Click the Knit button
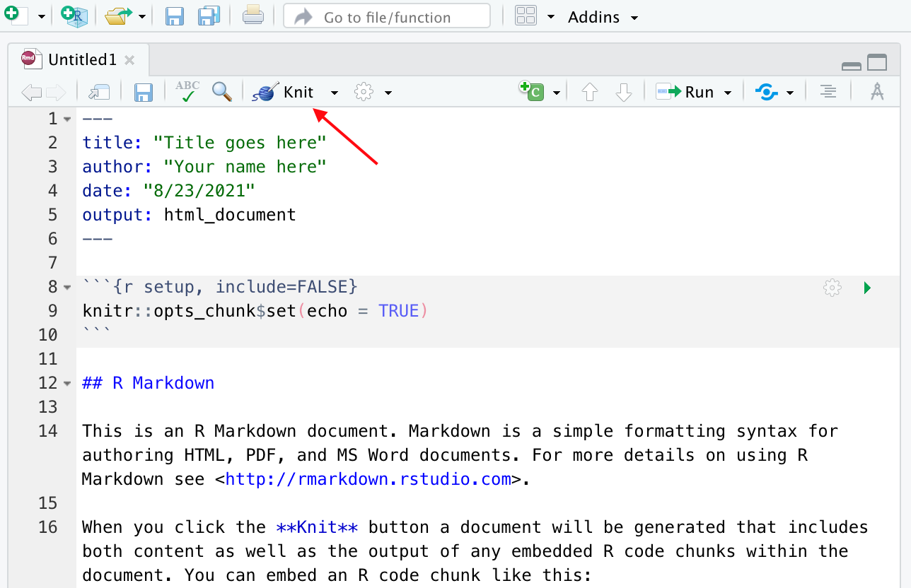This screenshot has height=588, width=911. [x=284, y=92]
